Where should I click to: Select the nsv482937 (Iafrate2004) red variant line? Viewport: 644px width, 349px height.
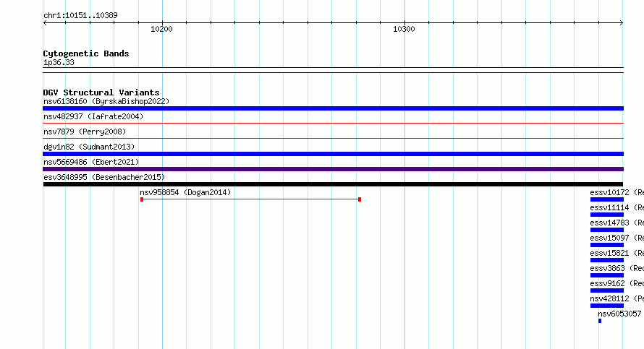point(333,123)
